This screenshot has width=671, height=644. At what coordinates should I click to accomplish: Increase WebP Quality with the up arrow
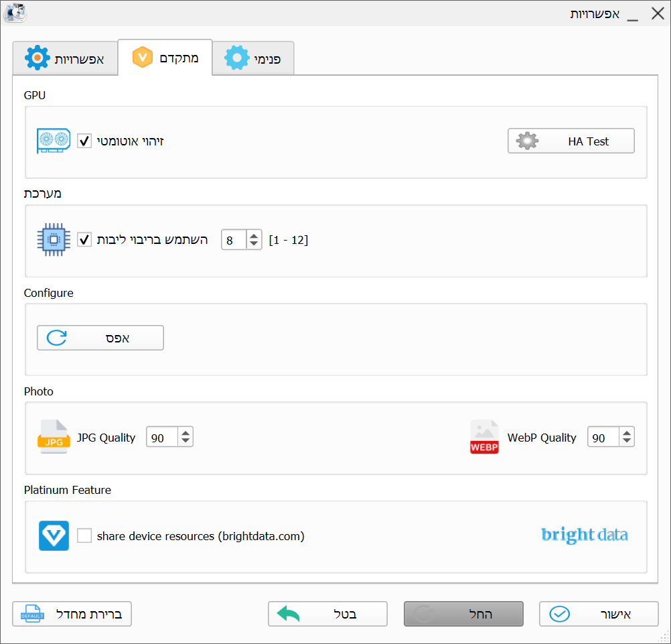[627, 433]
